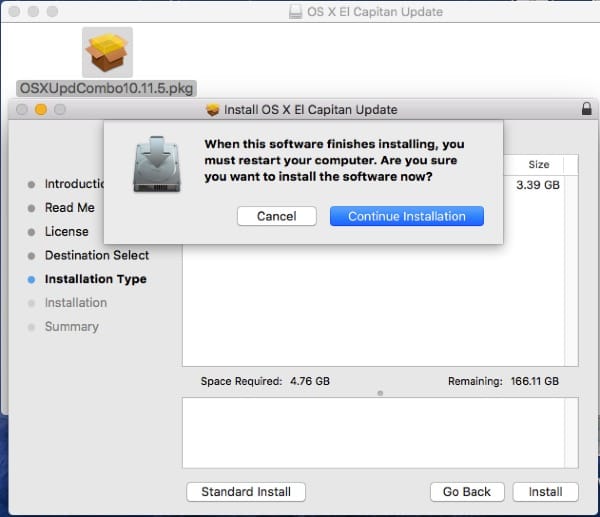Viewport: 600px width, 517px height.
Task: Click the lock icon in the installer title bar
Action: [x=585, y=109]
